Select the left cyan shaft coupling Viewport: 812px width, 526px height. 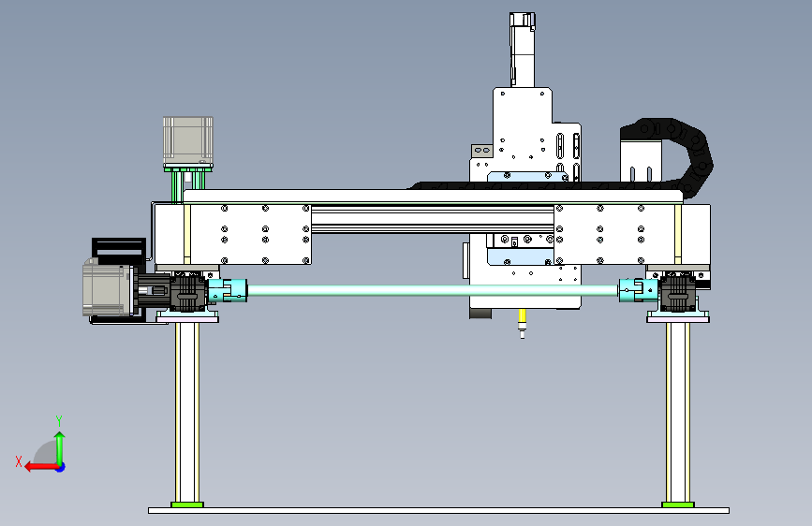tap(228, 290)
